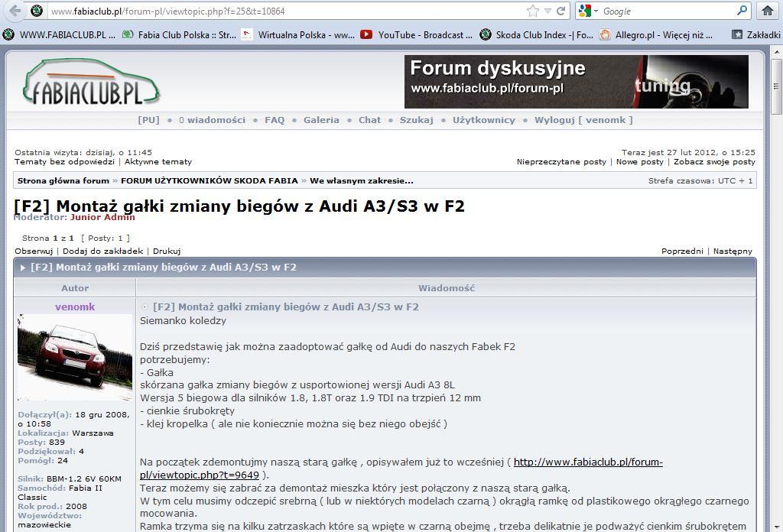The width and height of the screenshot is (783, 532).
Task: Bookmark page with the star icon
Action: (x=533, y=11)
